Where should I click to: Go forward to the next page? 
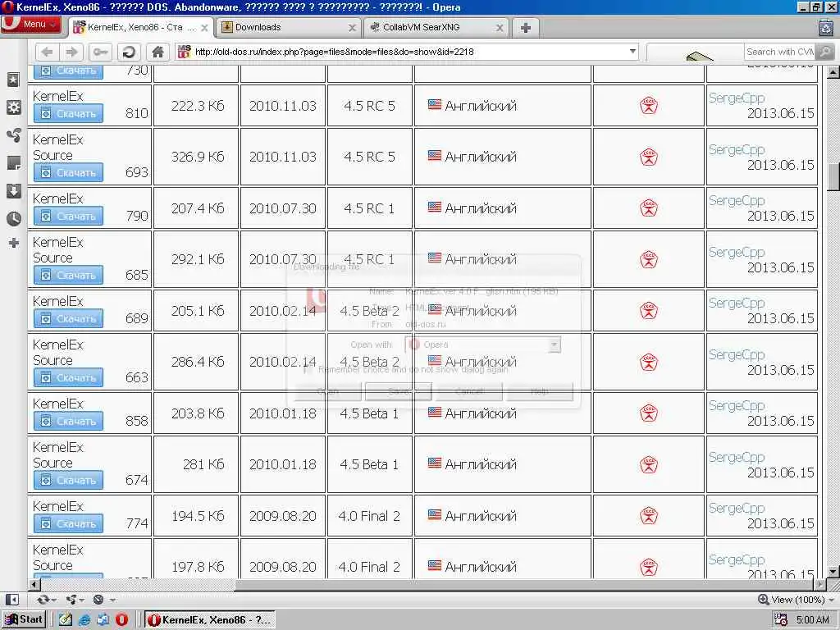[71, 52]
